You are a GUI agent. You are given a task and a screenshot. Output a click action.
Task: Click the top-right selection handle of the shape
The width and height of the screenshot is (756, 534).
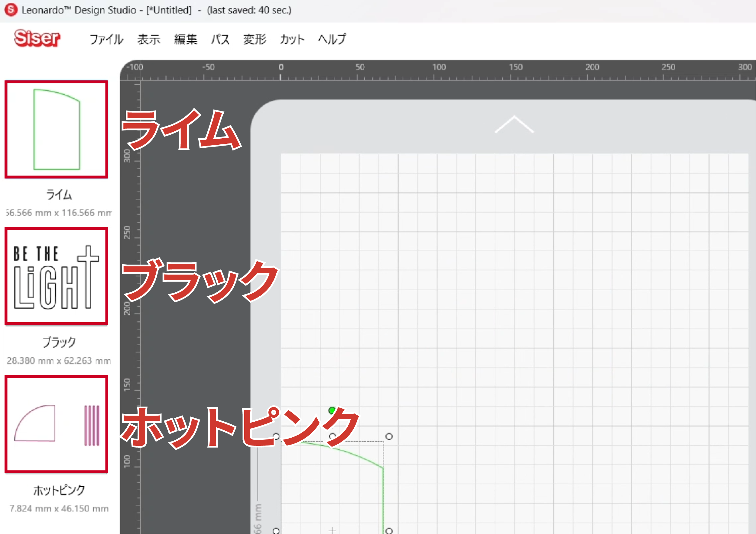coord(389,437)
